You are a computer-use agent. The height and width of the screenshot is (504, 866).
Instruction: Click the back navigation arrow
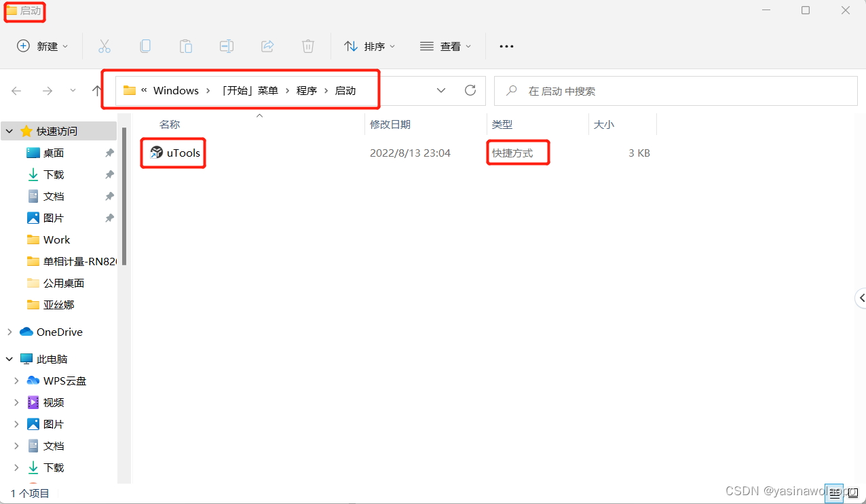coord(16,90)
